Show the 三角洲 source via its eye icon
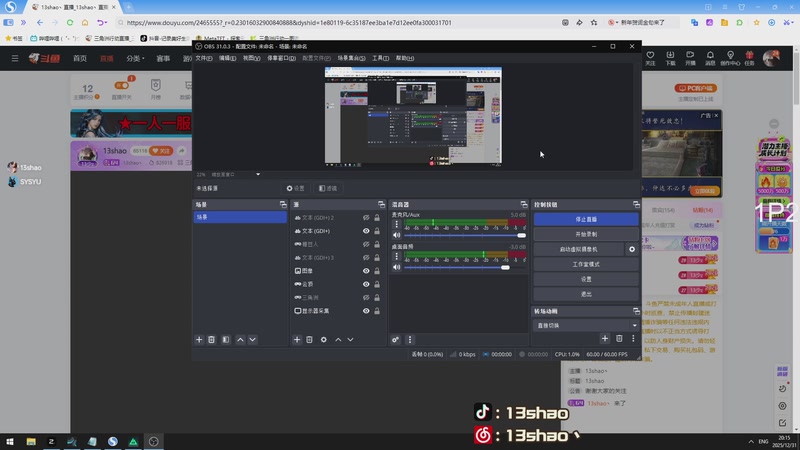Image resolution: width=800 pixels, height=450 pixels. coord(366,297)
